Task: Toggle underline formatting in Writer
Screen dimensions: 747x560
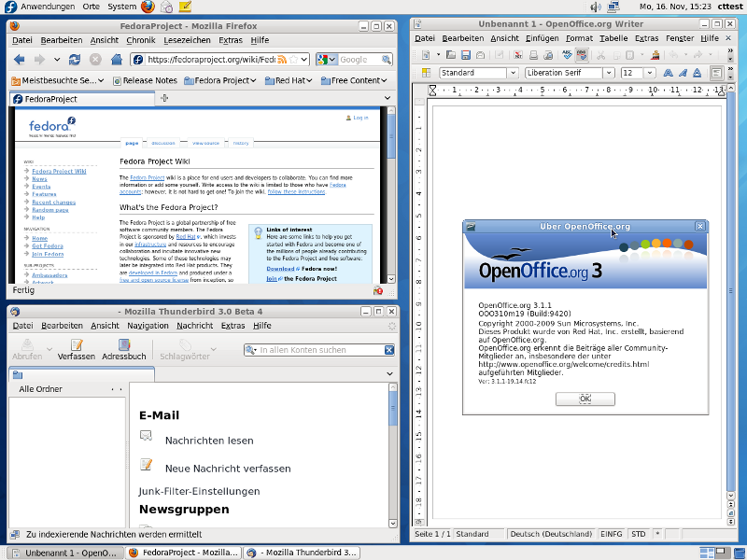Action: pyautogui.click(x=697, y=73)
